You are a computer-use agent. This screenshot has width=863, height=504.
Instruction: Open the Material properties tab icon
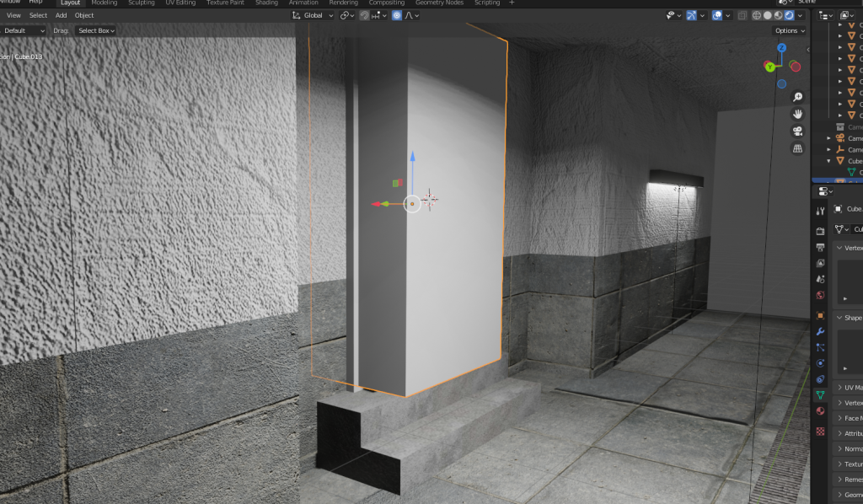820,410
